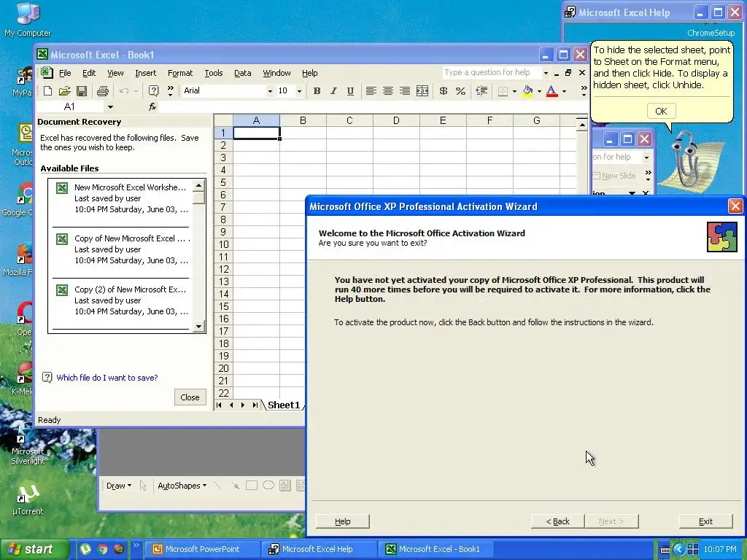The height and width of the screenshot is (560, 747).
Task: Click Merge and Center icon
Action: point(422,91)
